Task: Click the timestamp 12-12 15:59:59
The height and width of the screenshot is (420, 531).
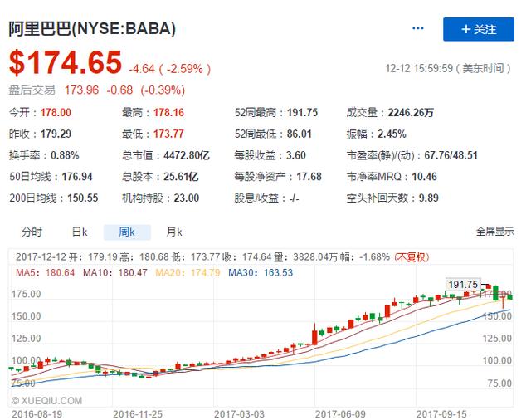Action: 419,68
